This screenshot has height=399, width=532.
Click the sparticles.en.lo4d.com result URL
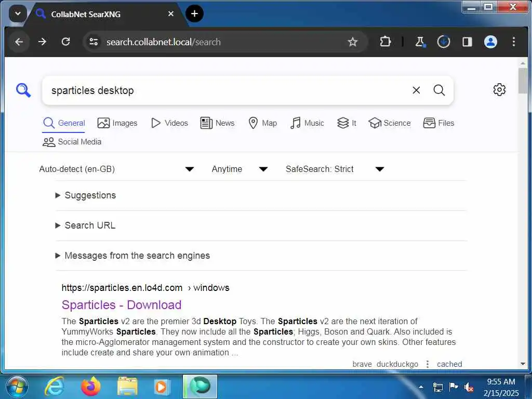tap(145, 288)
